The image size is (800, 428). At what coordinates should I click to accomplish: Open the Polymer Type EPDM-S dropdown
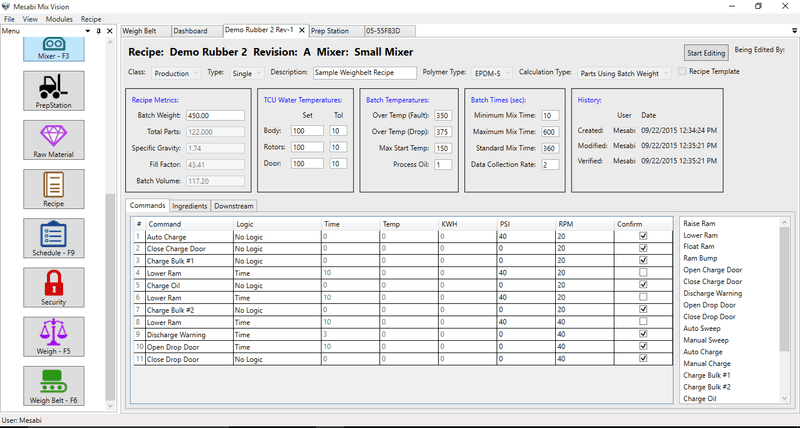pos(490,73)
